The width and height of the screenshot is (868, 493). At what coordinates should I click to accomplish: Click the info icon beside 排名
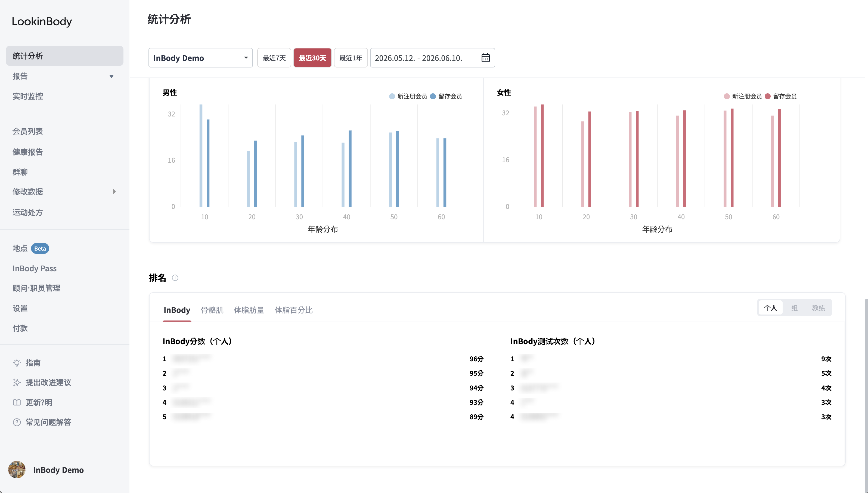[175, 278]
